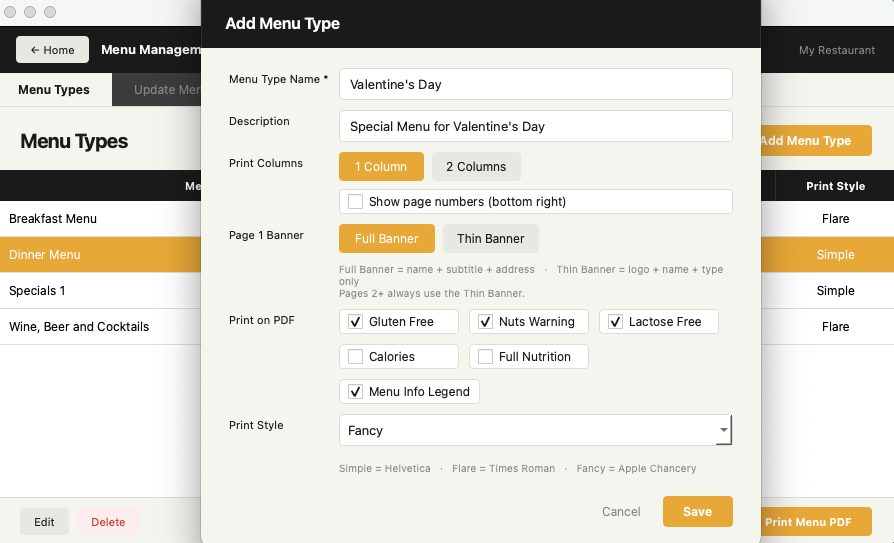Image resolution: width=894 pixels, height=543 pixels.
Task: Select Wine, Beer and Cocktails row
Action: pyautogui.click(x=100, y=326)
